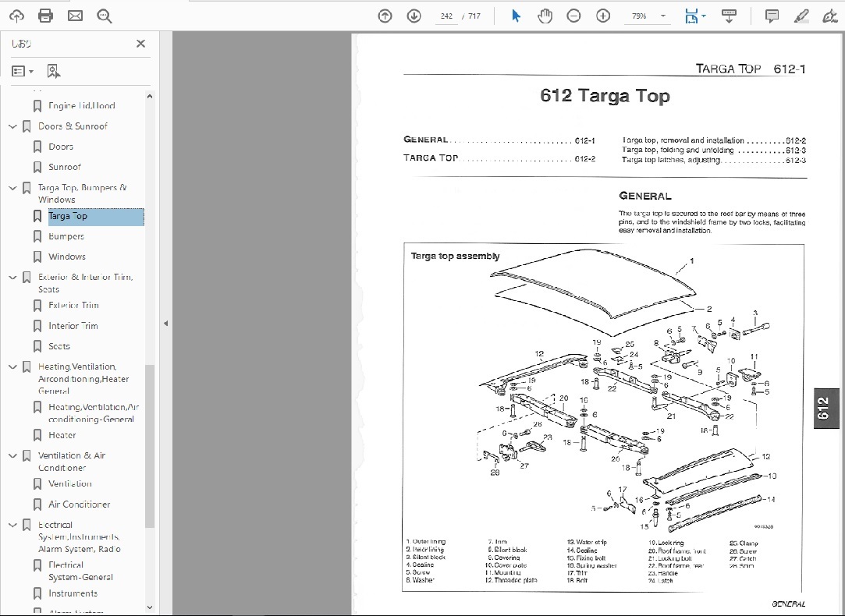Choose the selection arrow tool

pos(516,16)
